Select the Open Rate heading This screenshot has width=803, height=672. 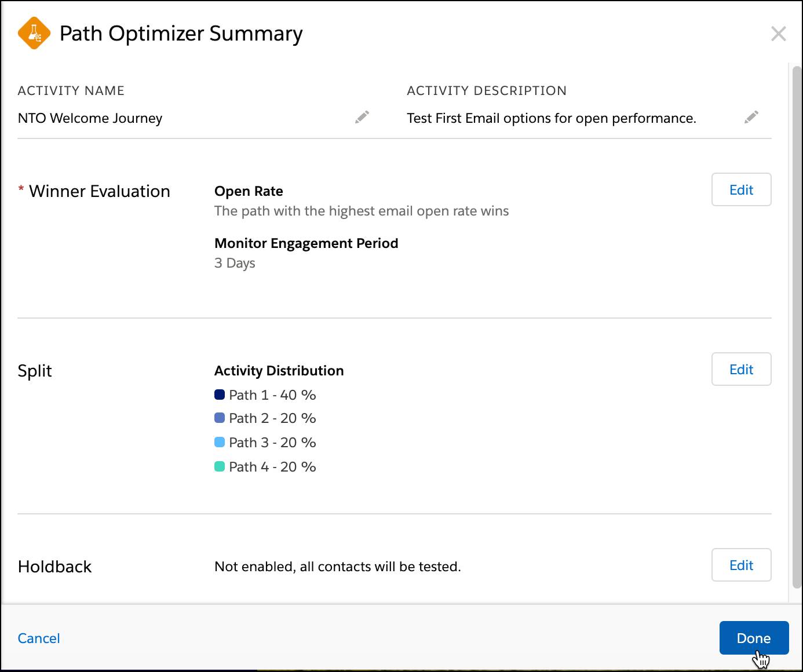pyautogui.click(x=249, y=191)
